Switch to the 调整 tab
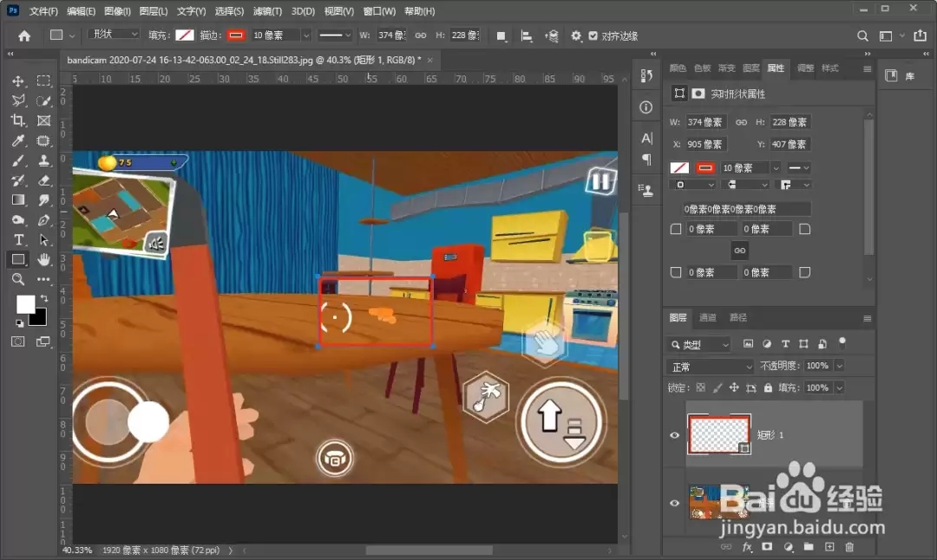937x560 pixels. 805,68
